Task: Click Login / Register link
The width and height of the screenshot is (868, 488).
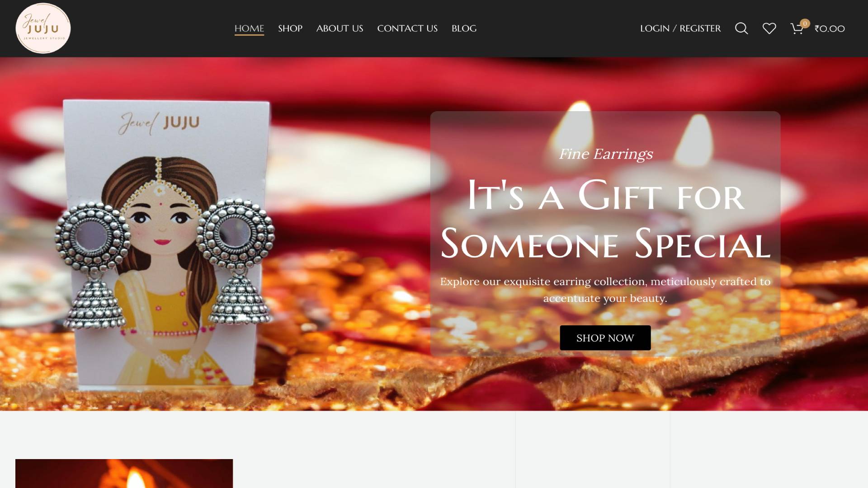Action: tap(680, 28)
